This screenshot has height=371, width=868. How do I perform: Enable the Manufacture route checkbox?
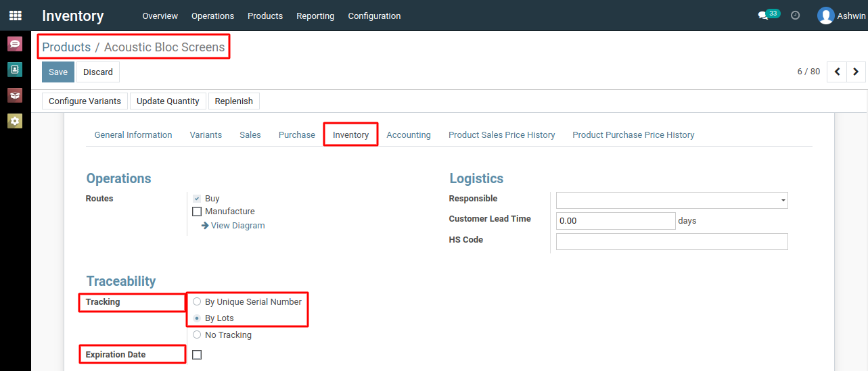click(x=197, y=212)
